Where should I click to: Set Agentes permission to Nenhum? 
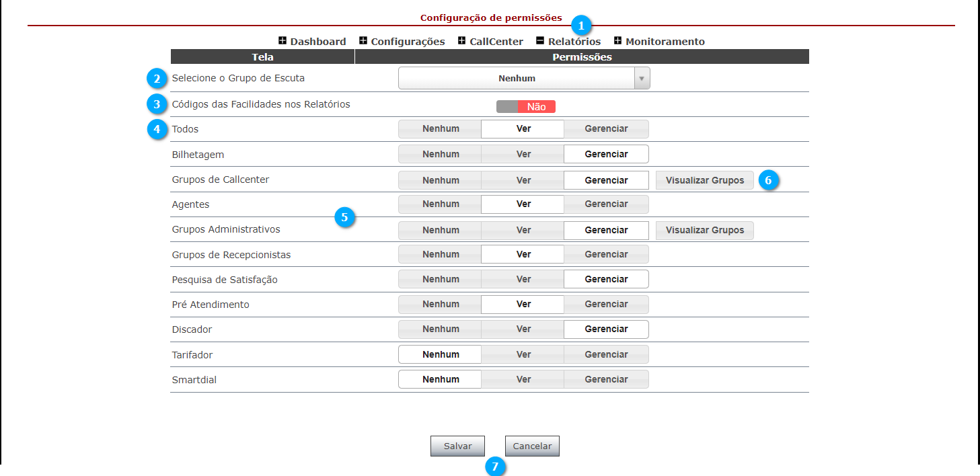(x=441, y=204)
